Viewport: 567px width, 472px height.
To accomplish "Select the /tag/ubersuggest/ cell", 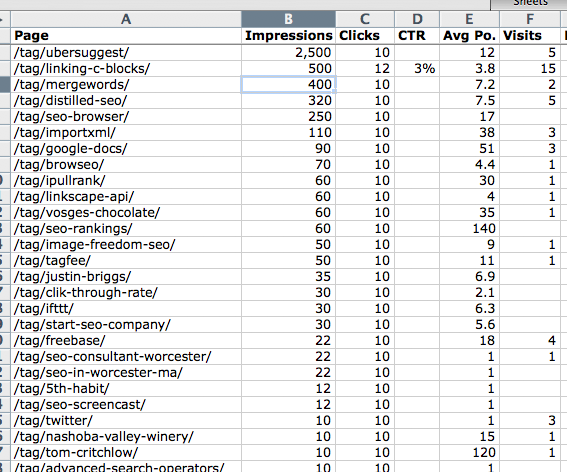I will coord(126,53).
